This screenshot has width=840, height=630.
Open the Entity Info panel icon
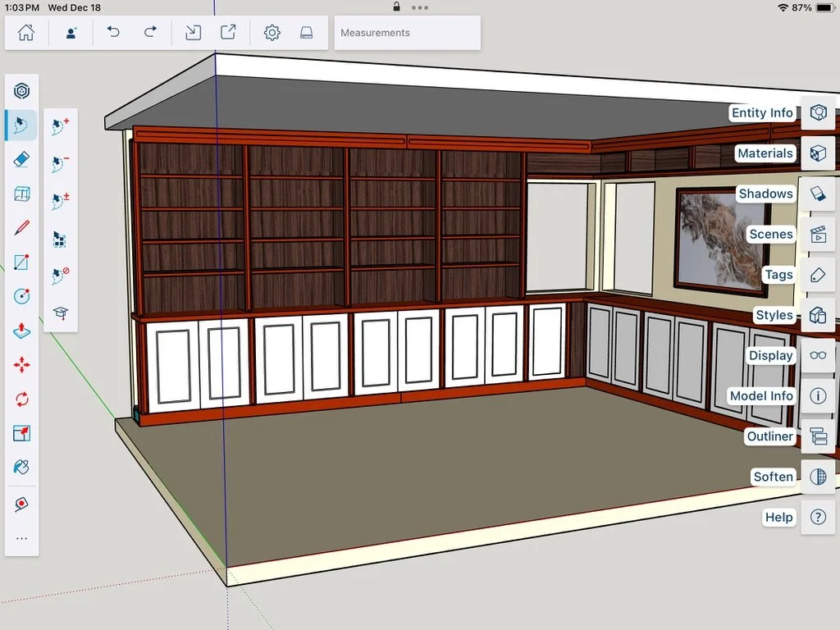click(x=818, y=113)
